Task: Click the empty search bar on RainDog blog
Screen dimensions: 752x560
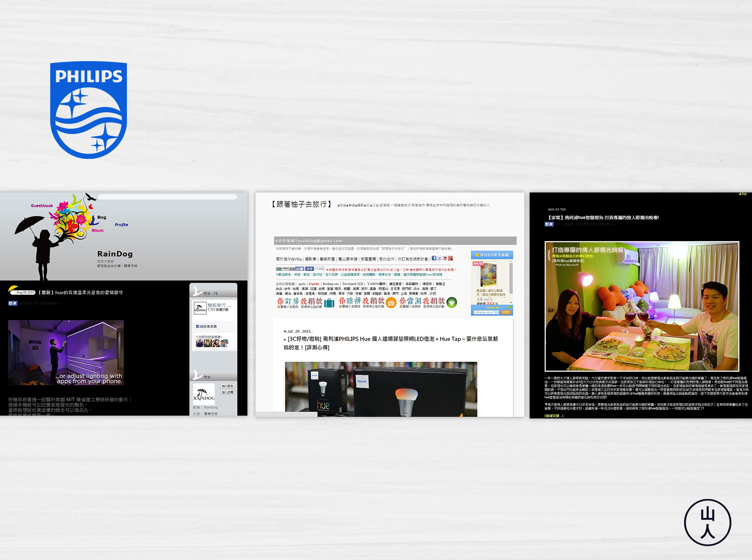Action: click(167, 197)
